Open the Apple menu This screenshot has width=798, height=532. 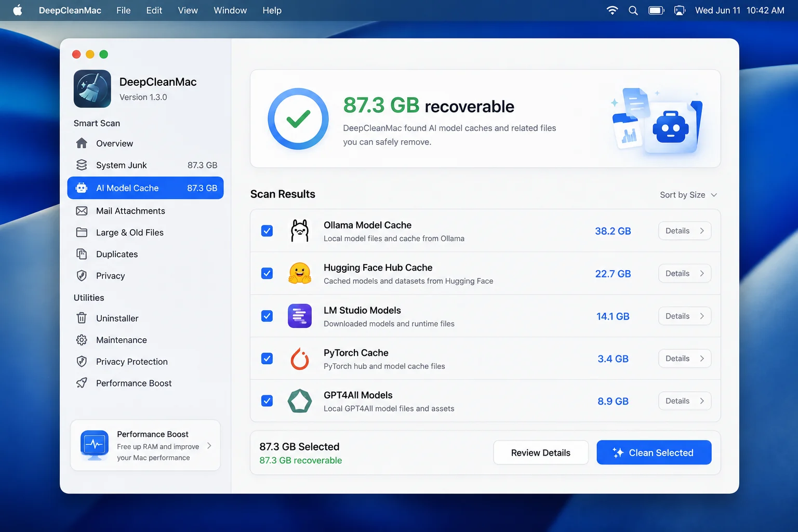coord(18,10)
